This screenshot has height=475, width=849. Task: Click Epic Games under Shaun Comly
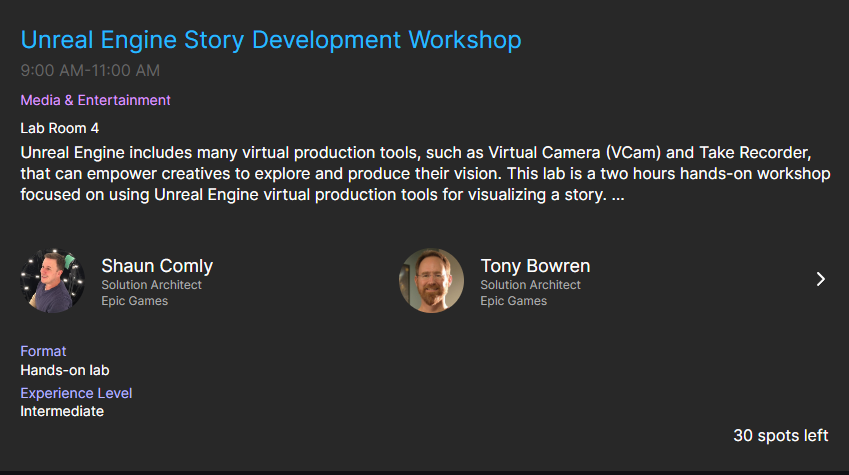tap(134, 301)
